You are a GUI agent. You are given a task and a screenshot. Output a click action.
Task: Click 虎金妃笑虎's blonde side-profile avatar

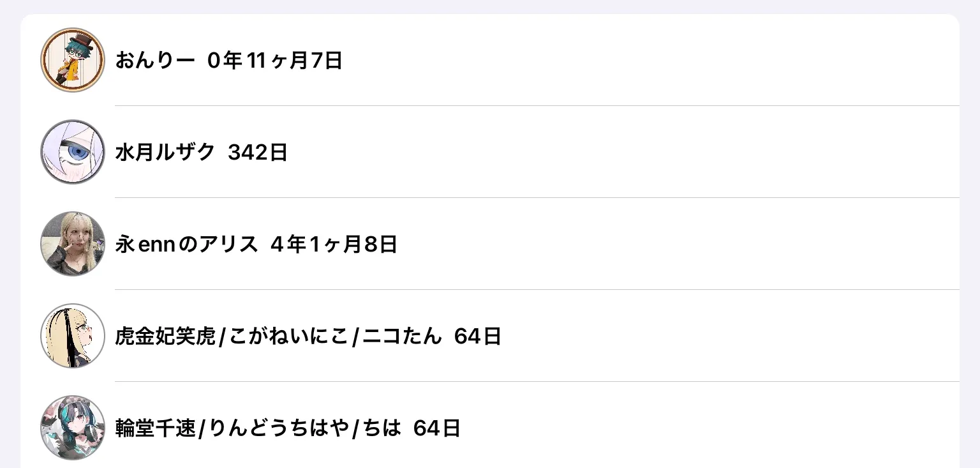(73, 336)
